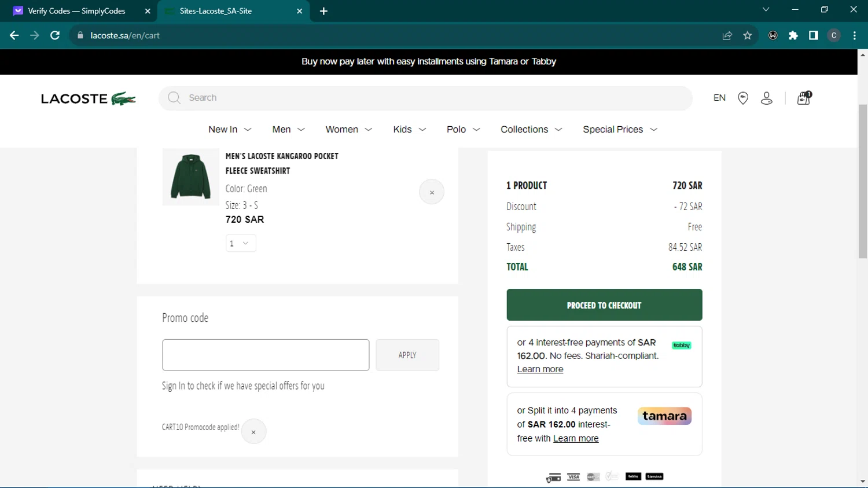This screenshot has width=868, height=488.
Task: Switch language via EN selector
Action: coord(719,98)
